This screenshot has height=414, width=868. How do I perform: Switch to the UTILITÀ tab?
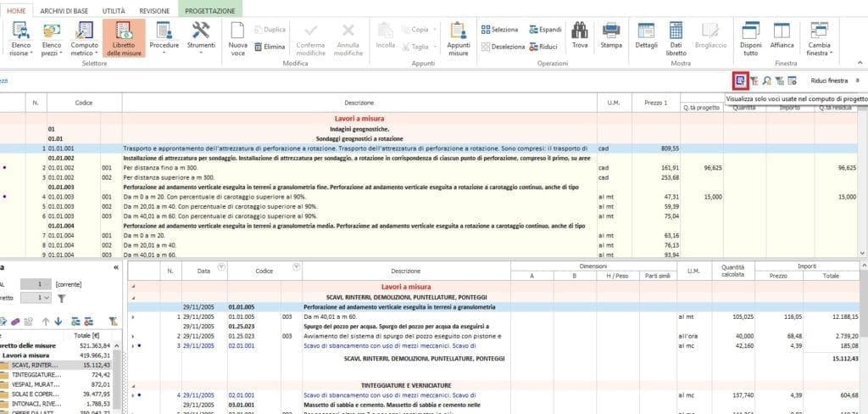click(x=114, y=10)
